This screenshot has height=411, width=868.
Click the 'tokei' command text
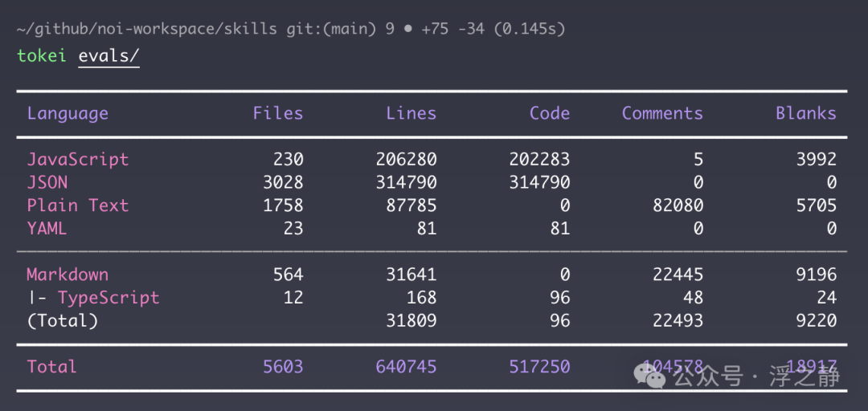42,56
